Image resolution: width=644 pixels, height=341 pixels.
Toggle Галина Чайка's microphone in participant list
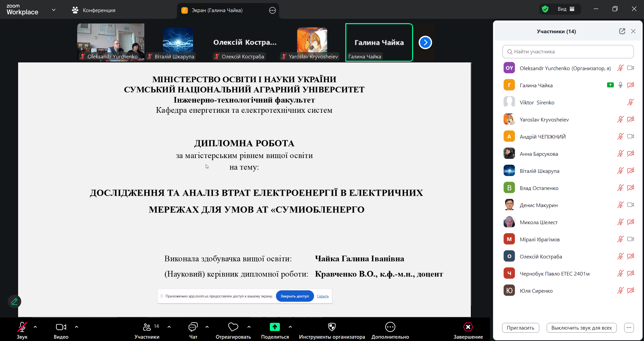coord(620,85)
